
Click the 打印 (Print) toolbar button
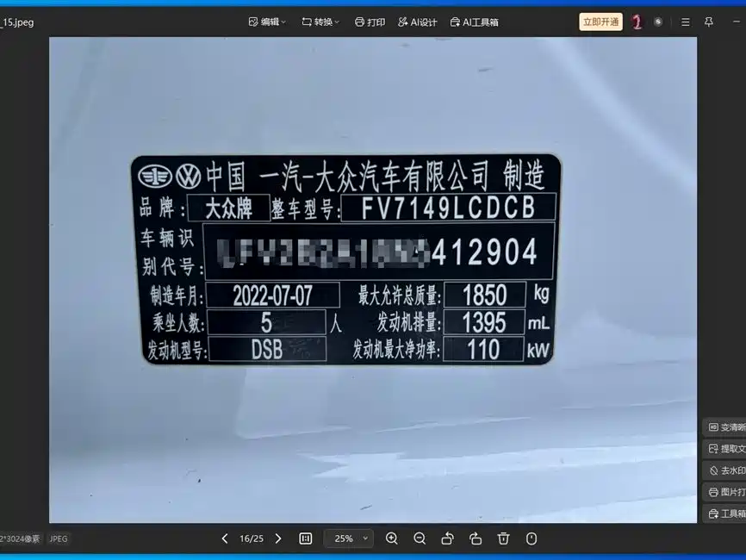point(370,22)
